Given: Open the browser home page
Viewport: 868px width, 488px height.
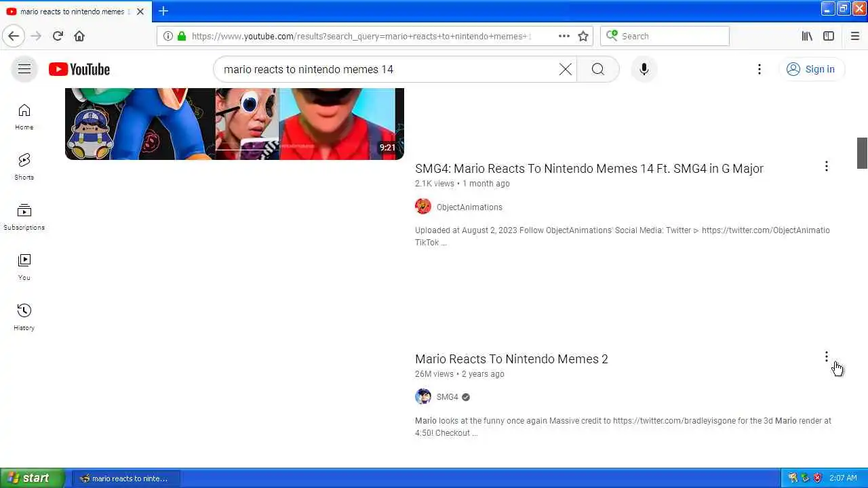Looking at the screenshot, I should [x=79, y=36].
